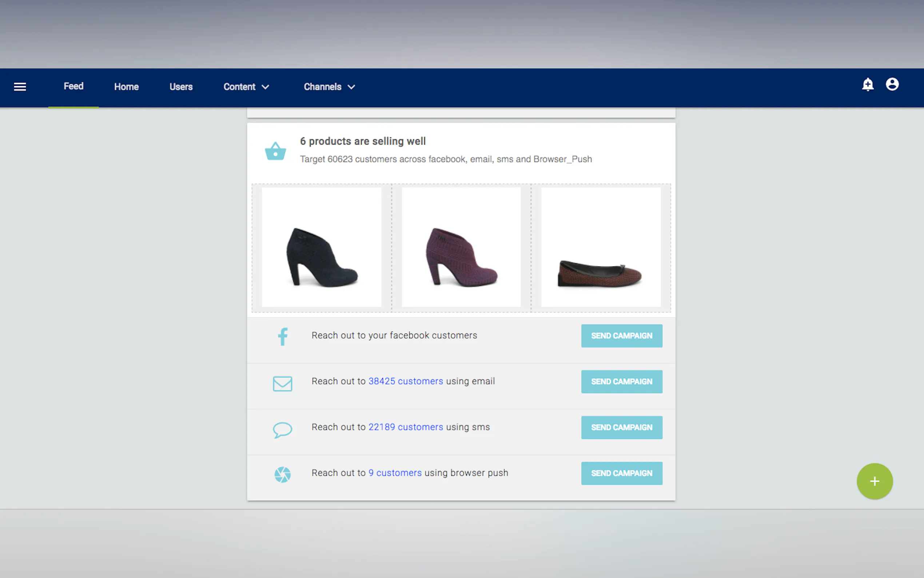924x578 pixels.
Task: Expand the Channels dropdown menu
Action: [329, 87]
